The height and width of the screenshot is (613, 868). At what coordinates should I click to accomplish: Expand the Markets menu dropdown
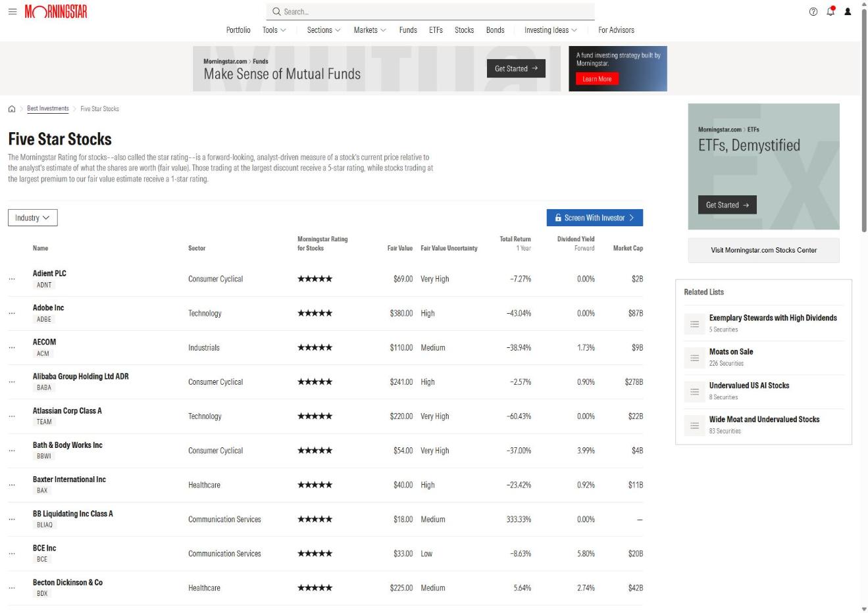click(x=370, y=30)
